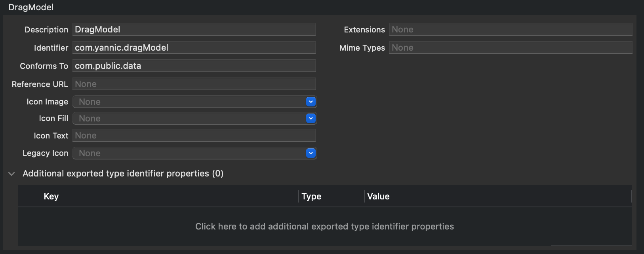Click the Key column header
Image resolution: width=644 pixels, height=254 pixels.
(51, 196)
